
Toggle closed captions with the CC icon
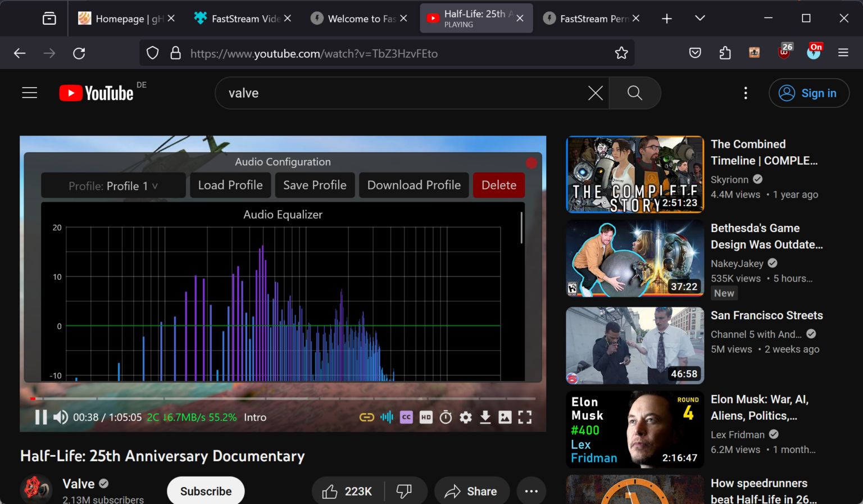(406, 417)
